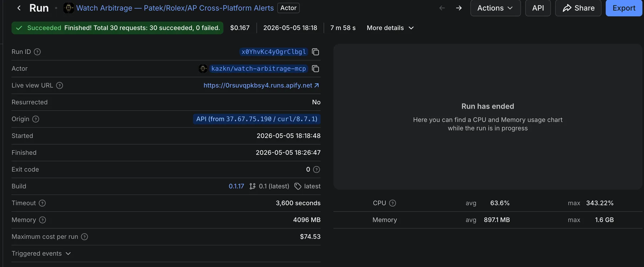644x267 pixels.
Task: Expand More details section
Action: [x=390, y=28]
